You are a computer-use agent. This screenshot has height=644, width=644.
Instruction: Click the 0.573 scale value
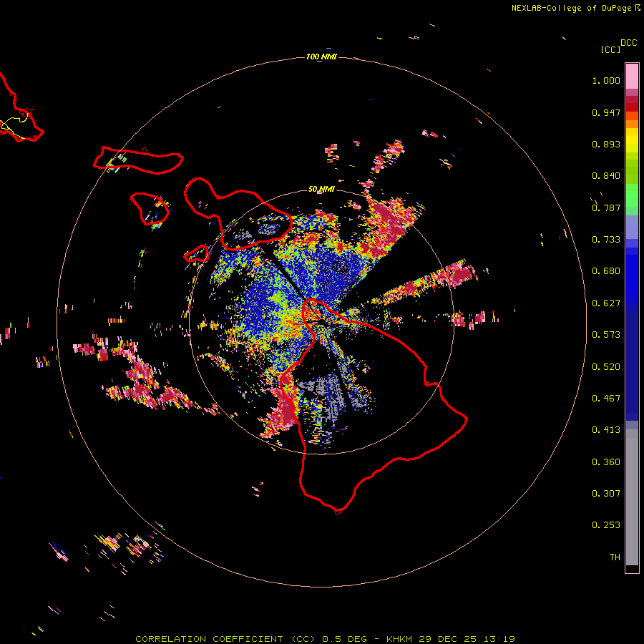[x=606, y=335]
